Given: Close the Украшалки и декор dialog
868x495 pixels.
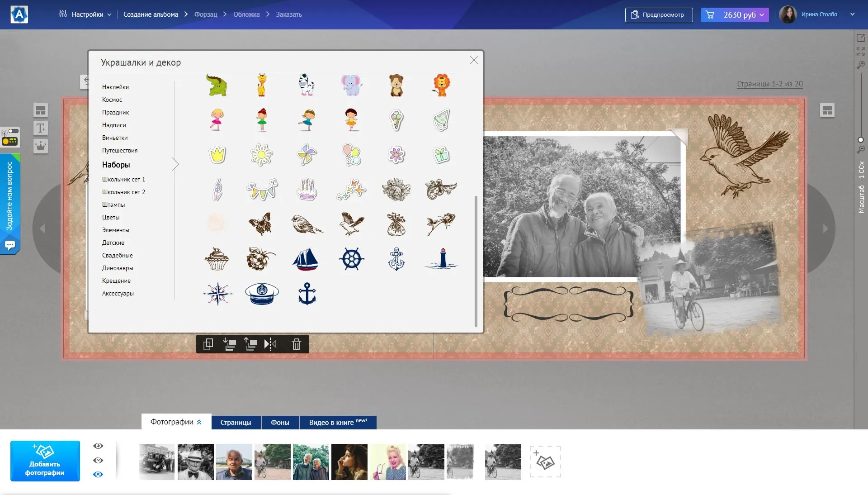Looking at the screenshot, I should tap(474, 60).
